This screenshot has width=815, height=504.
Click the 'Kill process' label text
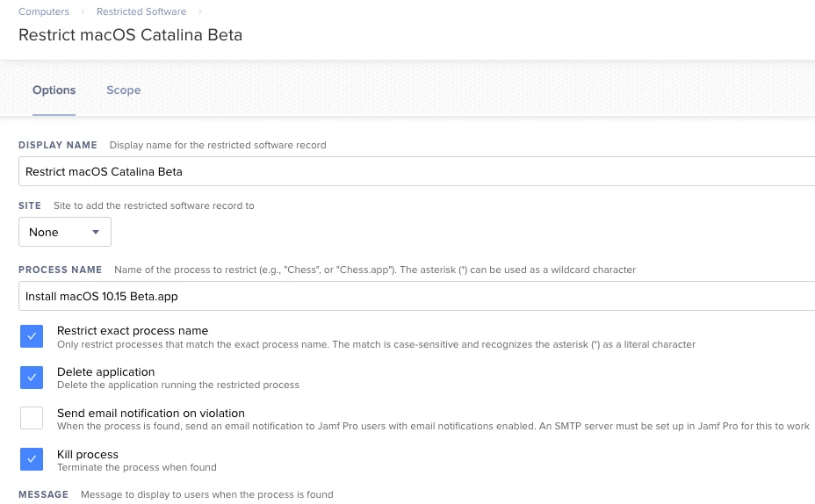[88, 455]
